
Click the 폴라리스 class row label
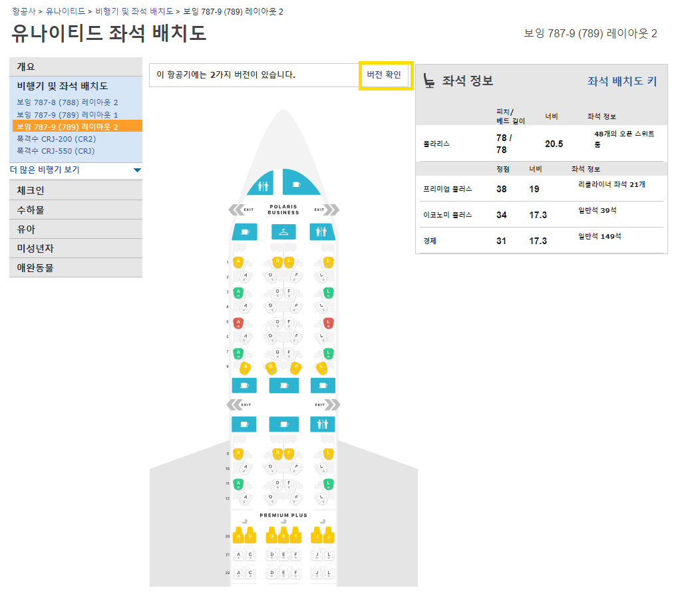coord(436,144)
